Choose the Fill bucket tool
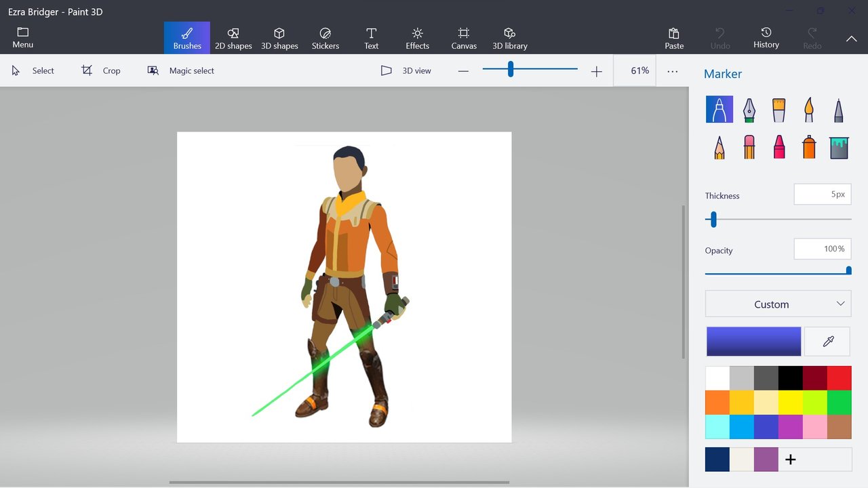868x488 pixels. (x=839, y=146)
